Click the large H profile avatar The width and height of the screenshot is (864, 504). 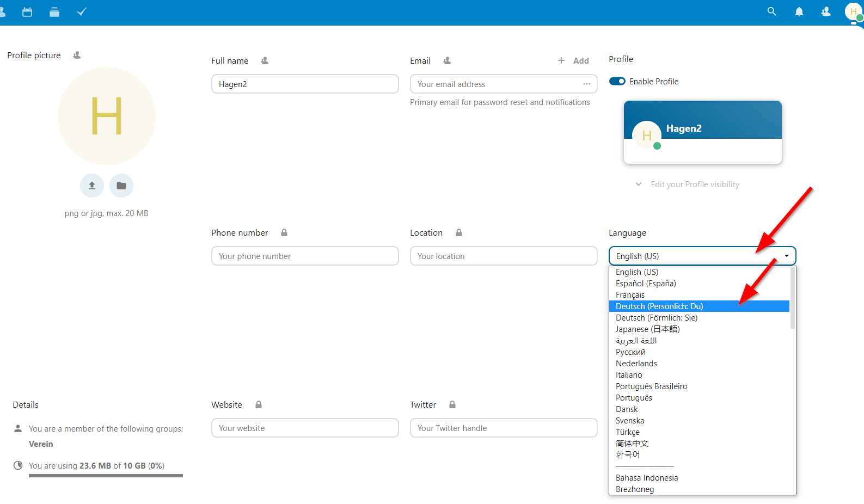(x=107, y=116)
